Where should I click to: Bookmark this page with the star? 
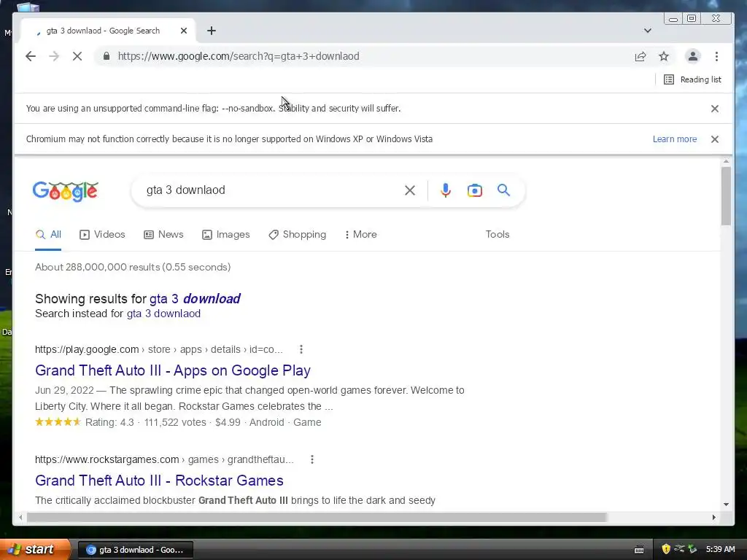(x=664, y=56)
